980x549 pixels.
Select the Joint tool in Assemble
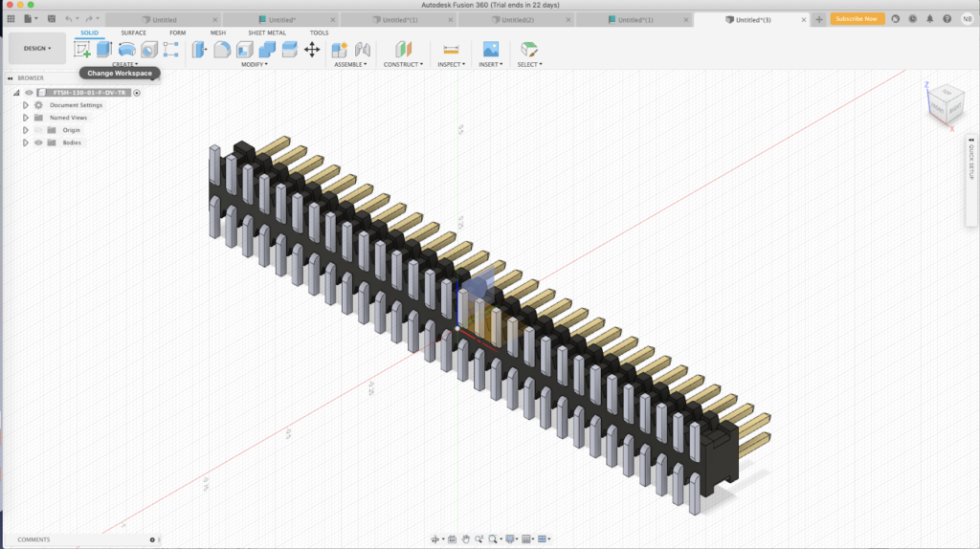[363, 50]
